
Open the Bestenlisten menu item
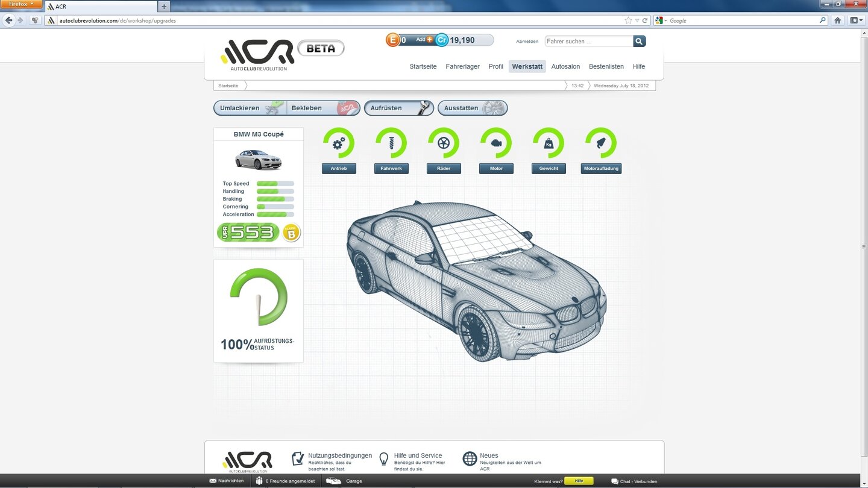(606, 66)
